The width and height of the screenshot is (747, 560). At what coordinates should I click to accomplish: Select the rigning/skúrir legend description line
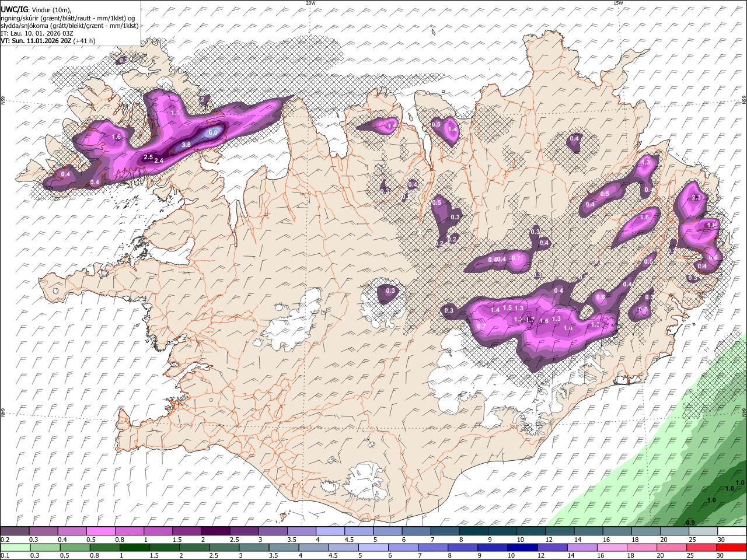click(x=68, y=18)
